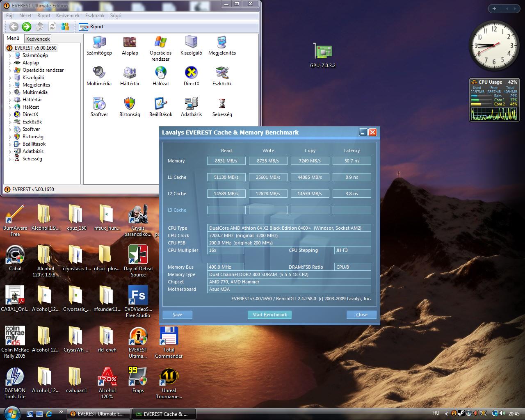The image size is (525, 420).
Task: Expand the Operációs rendszer tree node
Action: pyautogui.click(x=10, y=70)
